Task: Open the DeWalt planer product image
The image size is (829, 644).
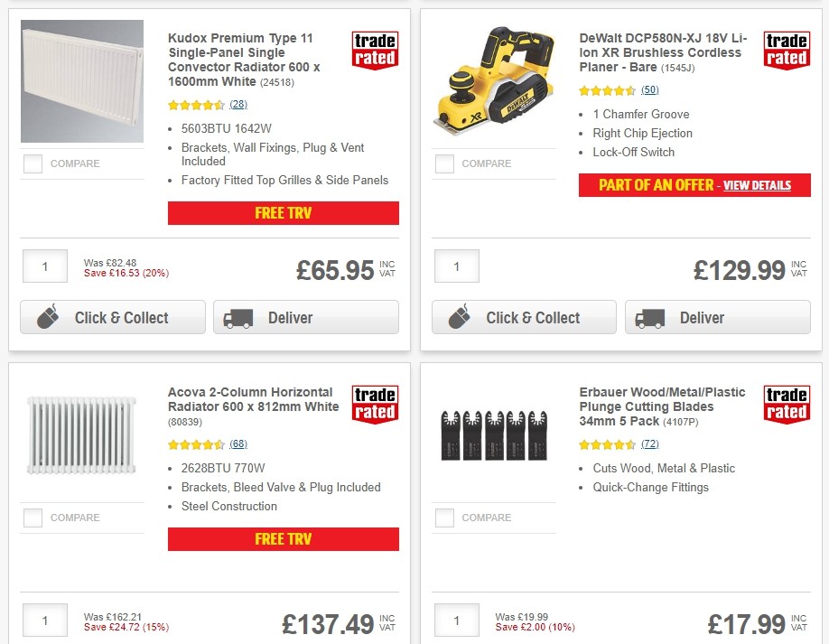Action: [493, 81]
